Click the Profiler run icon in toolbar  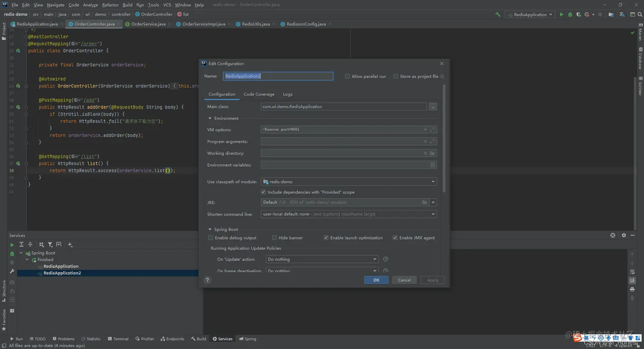coord(587,14)
